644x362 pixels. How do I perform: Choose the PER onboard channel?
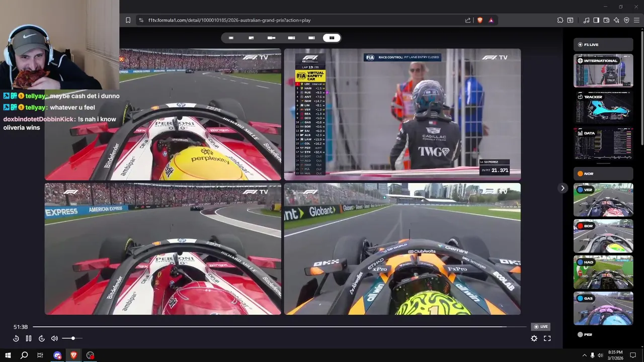[x=603, y=334]
